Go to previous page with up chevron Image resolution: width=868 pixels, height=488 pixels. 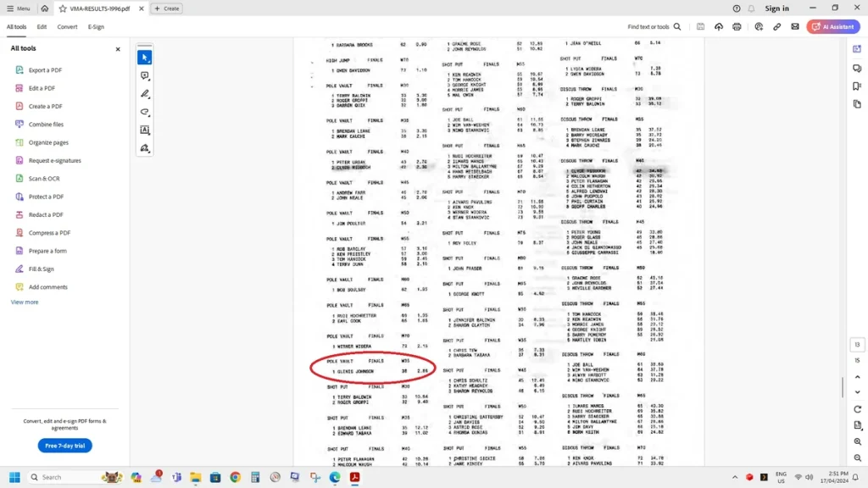click(x=858, y=377)
